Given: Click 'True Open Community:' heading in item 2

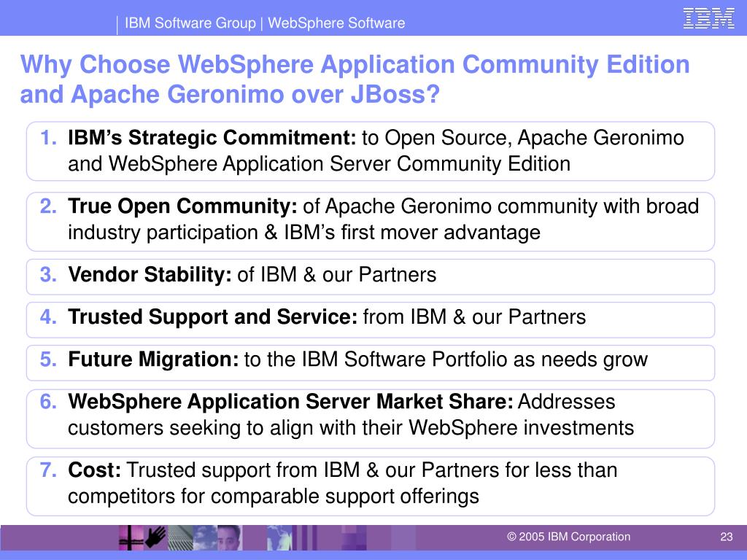Looking at the screenshot, I should (182, 206).
